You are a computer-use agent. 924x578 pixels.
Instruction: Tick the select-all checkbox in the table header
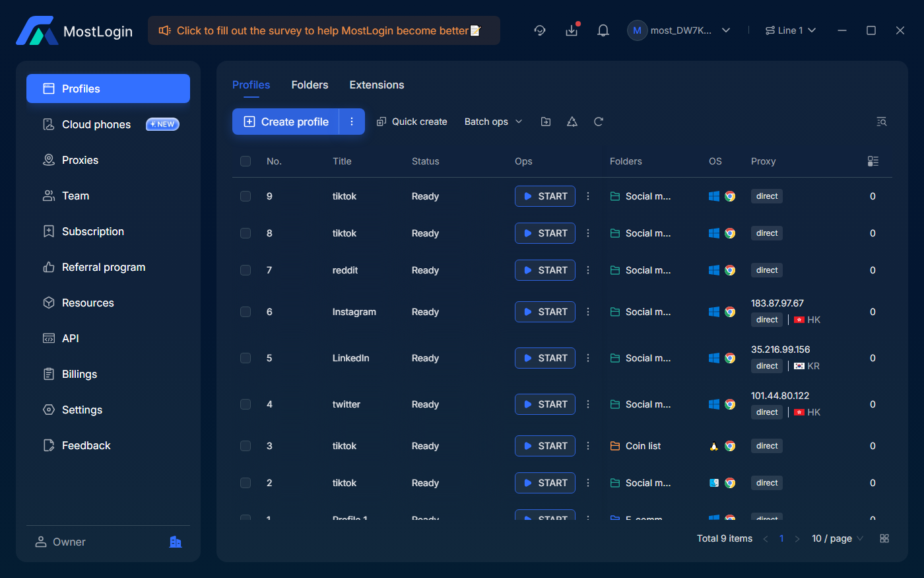(x=246, y=161)
